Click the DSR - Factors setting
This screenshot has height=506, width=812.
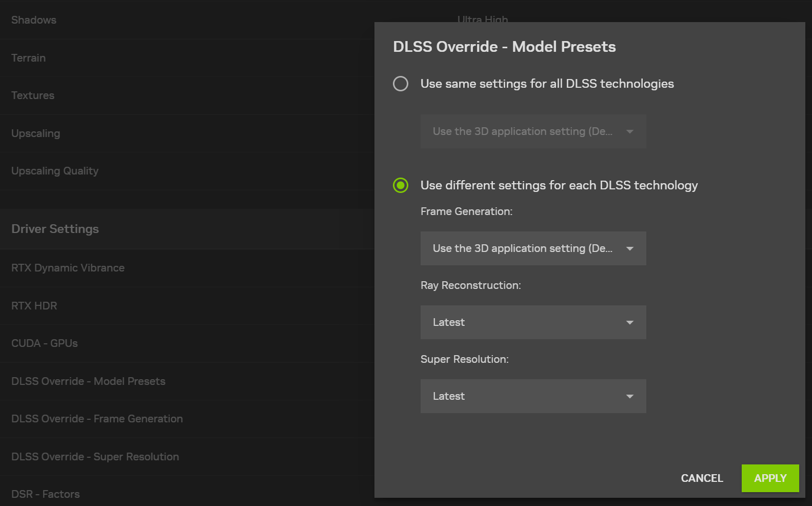[46, 494]
